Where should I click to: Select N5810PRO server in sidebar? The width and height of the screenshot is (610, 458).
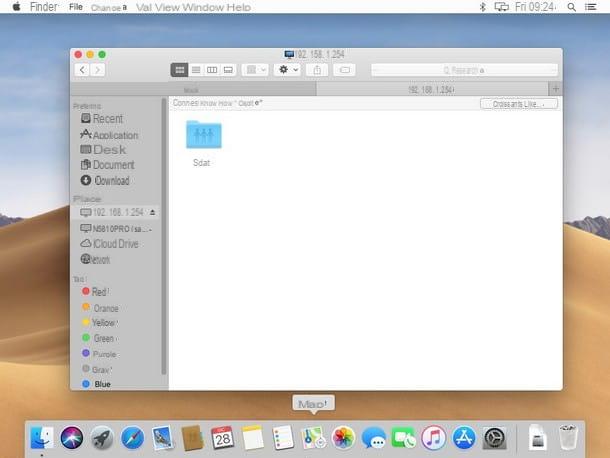tap(115, 229)
